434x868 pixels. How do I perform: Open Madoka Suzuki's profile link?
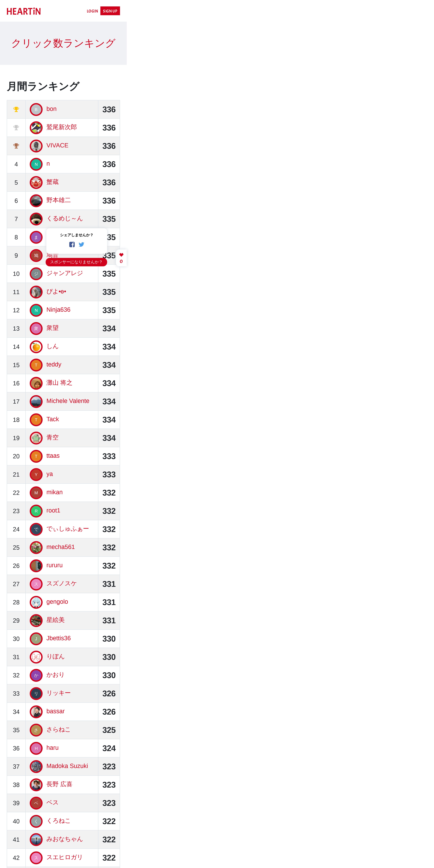point(67,766)
